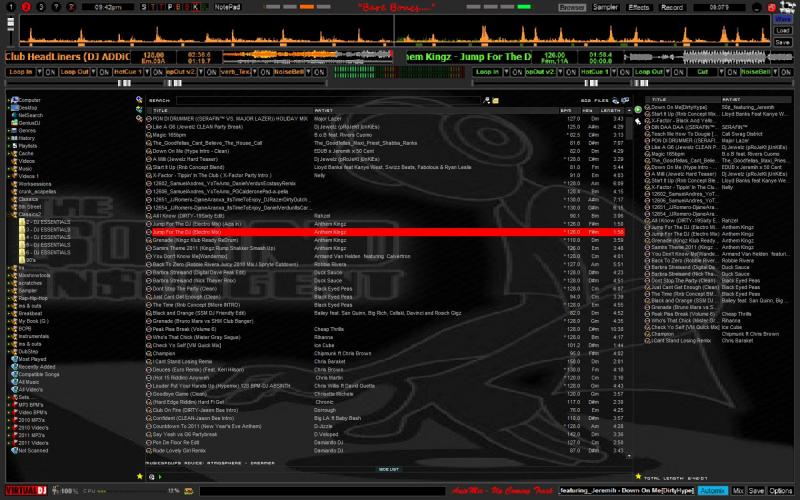800x500 pixels.
Task: Sort the track list by the ARTIST column
Action: coord(435,110)
